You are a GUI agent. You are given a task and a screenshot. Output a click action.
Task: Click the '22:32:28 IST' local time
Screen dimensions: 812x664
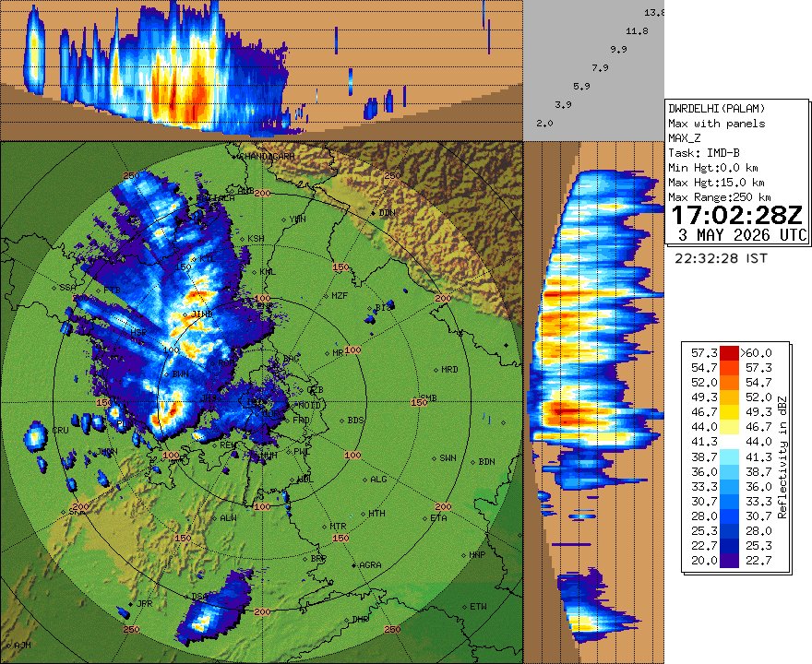tap(721, 257)
